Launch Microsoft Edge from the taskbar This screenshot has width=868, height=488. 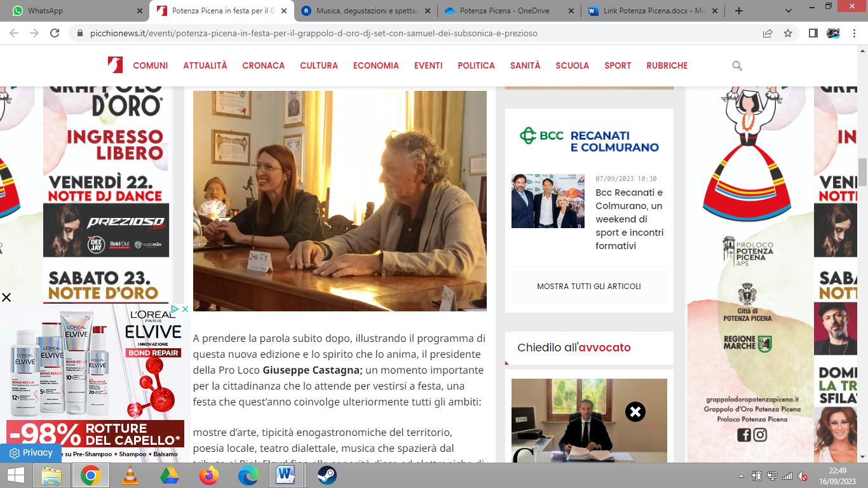248,475
